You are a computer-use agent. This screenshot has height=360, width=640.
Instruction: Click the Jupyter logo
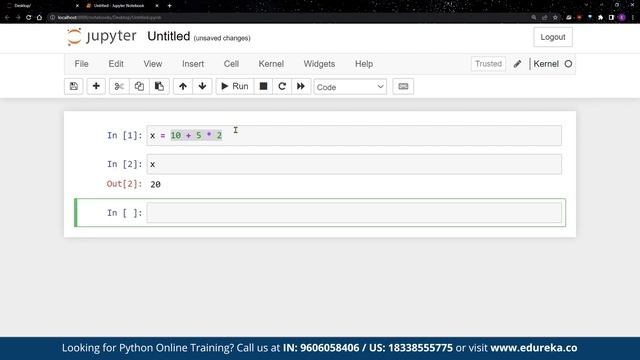(x=102, y=36)
